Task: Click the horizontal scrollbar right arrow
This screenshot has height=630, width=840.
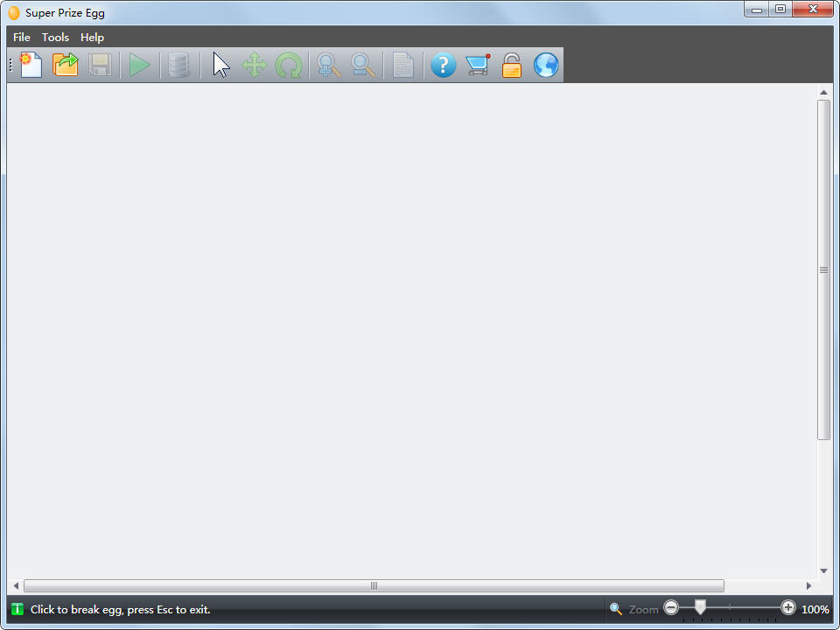Action: pyautogui.click(x=808, y=586)
